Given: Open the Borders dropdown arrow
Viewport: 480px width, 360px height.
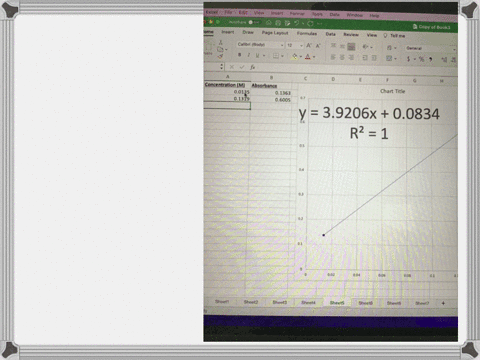Looking at the screenshot, I should coord(282,56).
